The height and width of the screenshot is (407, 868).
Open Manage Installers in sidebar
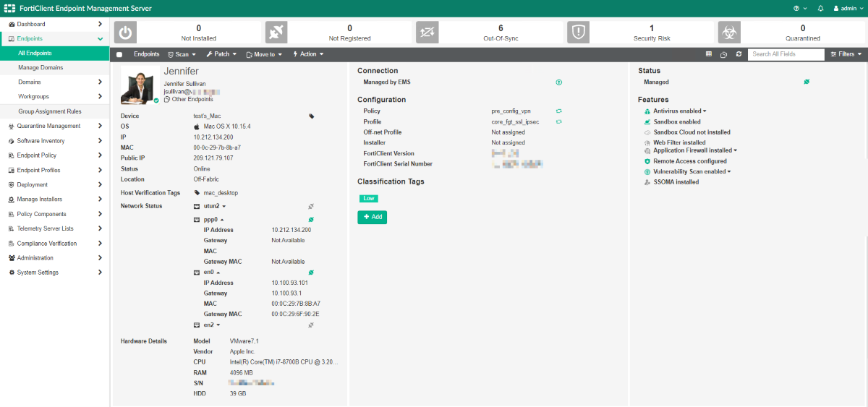[54, 199]
